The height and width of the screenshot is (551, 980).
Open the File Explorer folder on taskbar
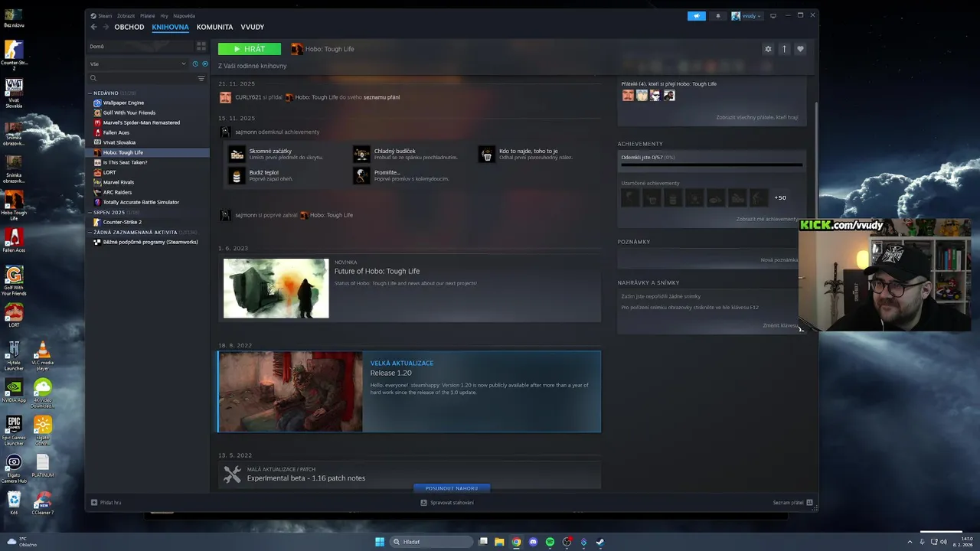[499, 542]
